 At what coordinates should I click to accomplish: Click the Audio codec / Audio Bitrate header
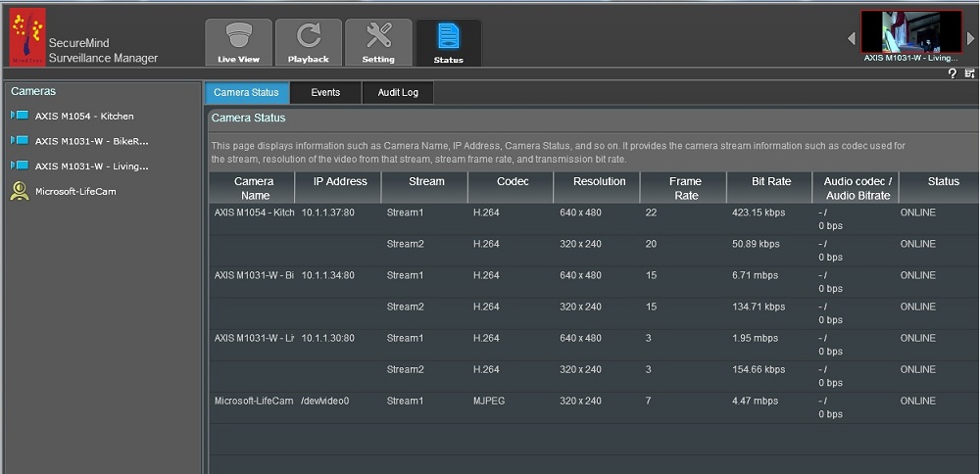856,188
